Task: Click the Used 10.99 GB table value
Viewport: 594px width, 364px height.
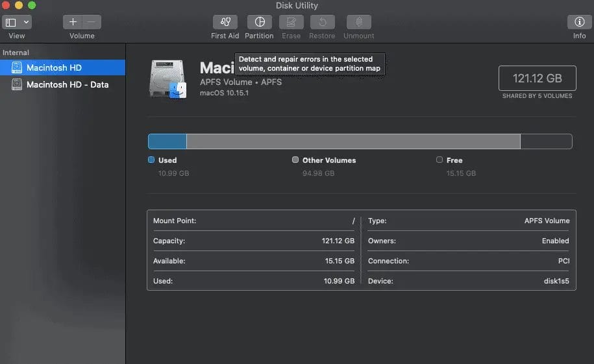Action: (x=339, y=281)
